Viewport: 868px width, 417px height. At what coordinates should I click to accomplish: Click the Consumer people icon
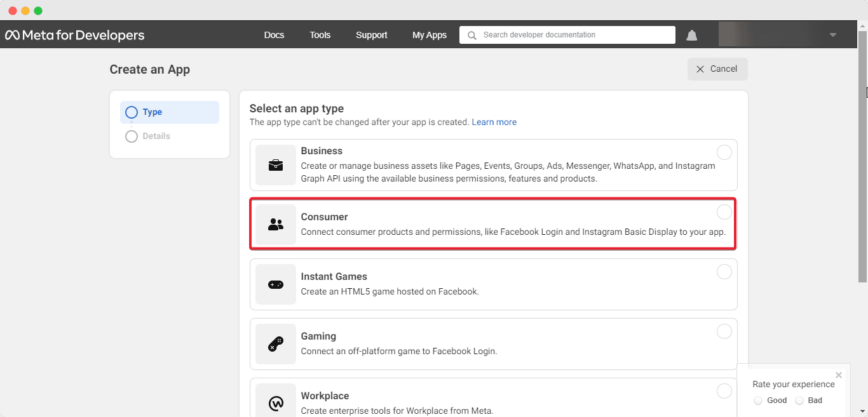[276, 225]
